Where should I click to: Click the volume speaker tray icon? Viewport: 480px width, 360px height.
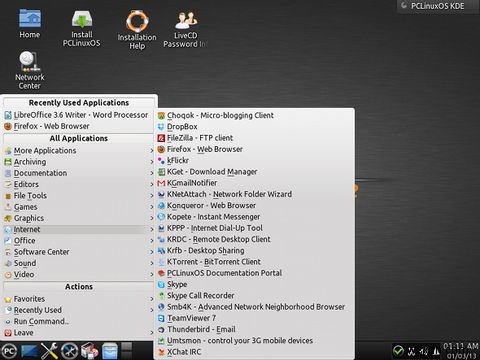[424, 351]
